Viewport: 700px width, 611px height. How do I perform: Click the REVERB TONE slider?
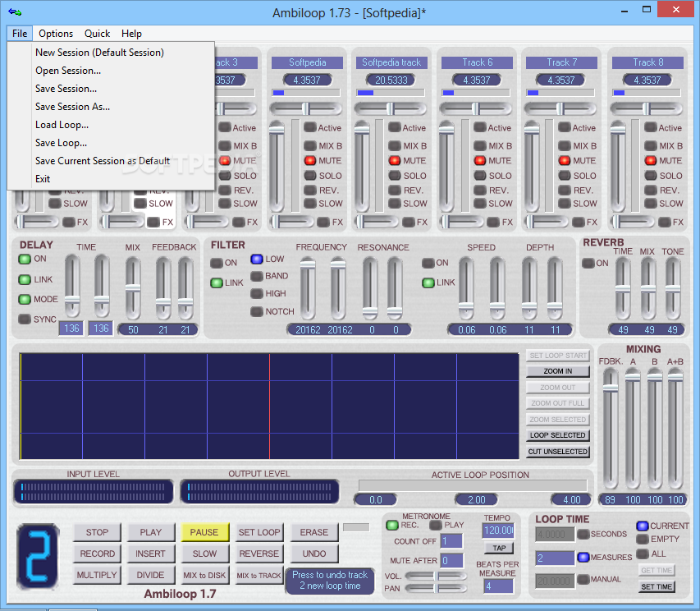[x=673, y=289]
